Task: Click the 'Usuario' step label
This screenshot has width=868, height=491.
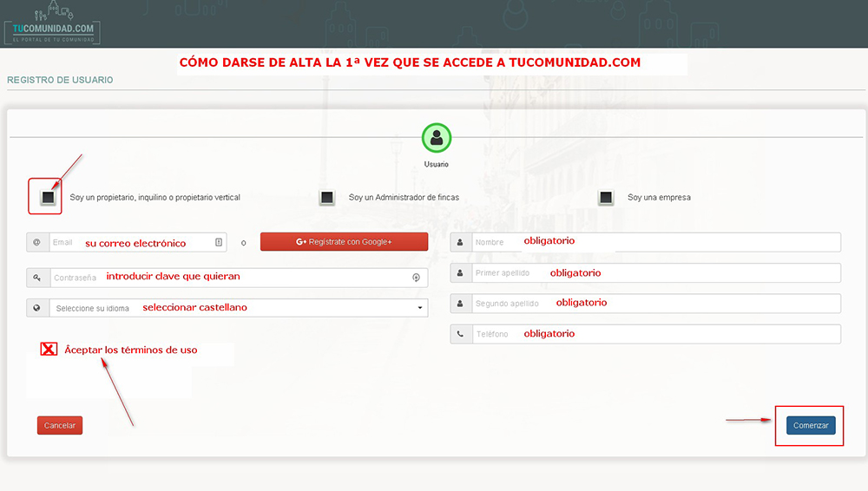Action: click(437, 165)
